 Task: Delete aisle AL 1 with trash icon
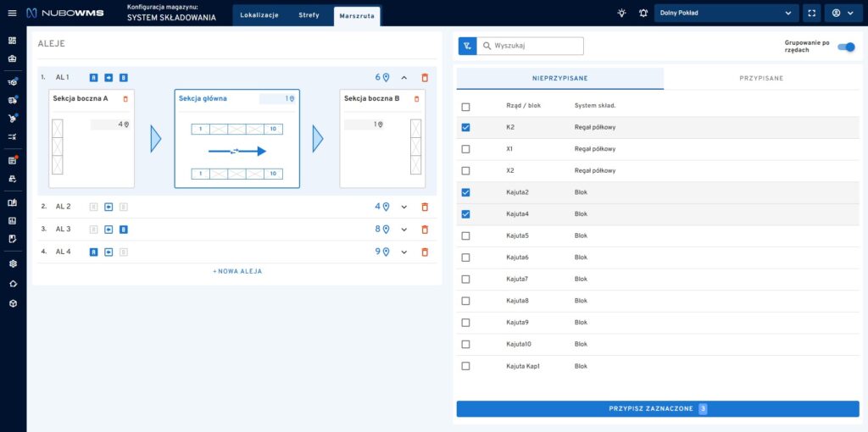tap(425, 78)
